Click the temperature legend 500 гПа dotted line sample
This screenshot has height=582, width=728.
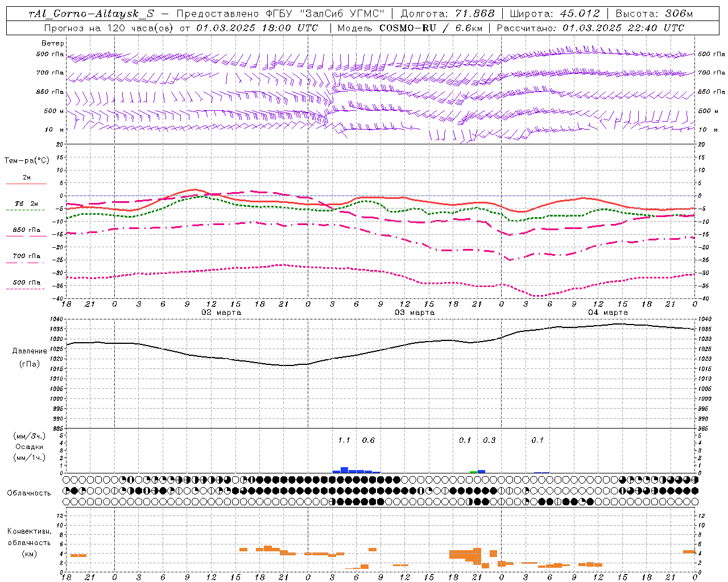26,289
